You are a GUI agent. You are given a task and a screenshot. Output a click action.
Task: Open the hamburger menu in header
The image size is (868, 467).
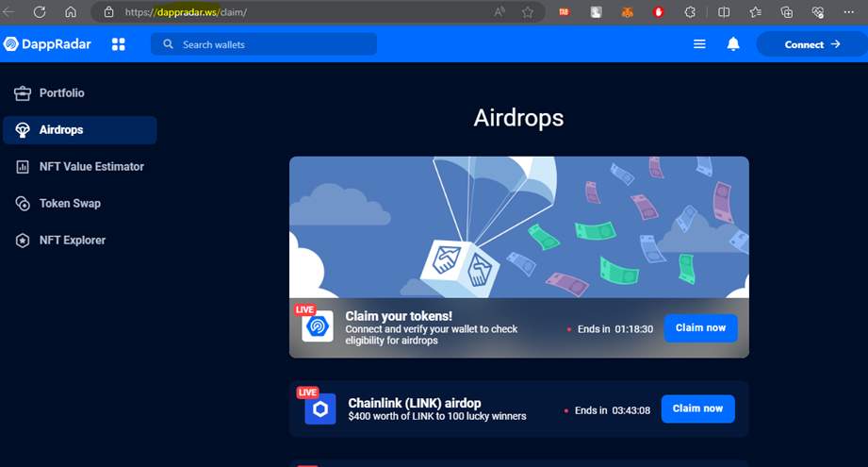pyautogui.click(x=699, y=44)
